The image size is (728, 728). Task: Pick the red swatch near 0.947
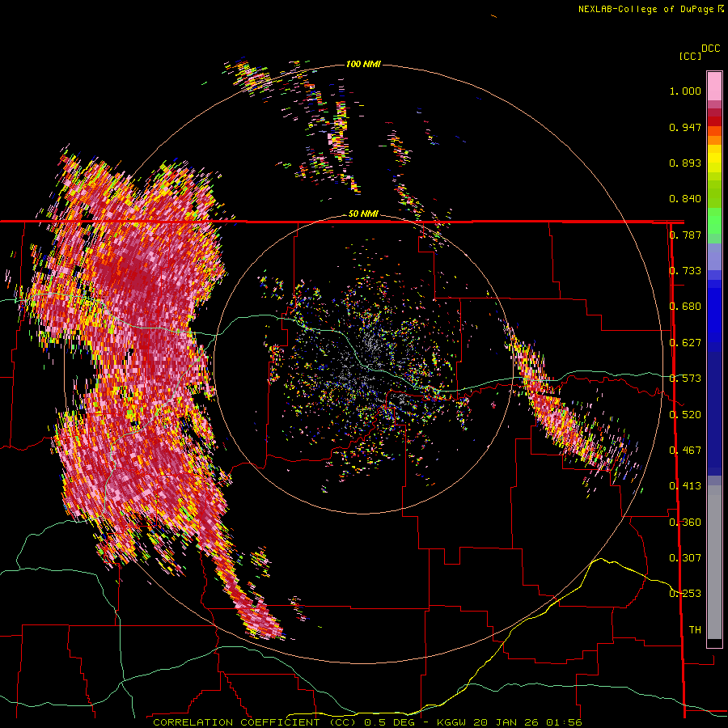[714, 121]
